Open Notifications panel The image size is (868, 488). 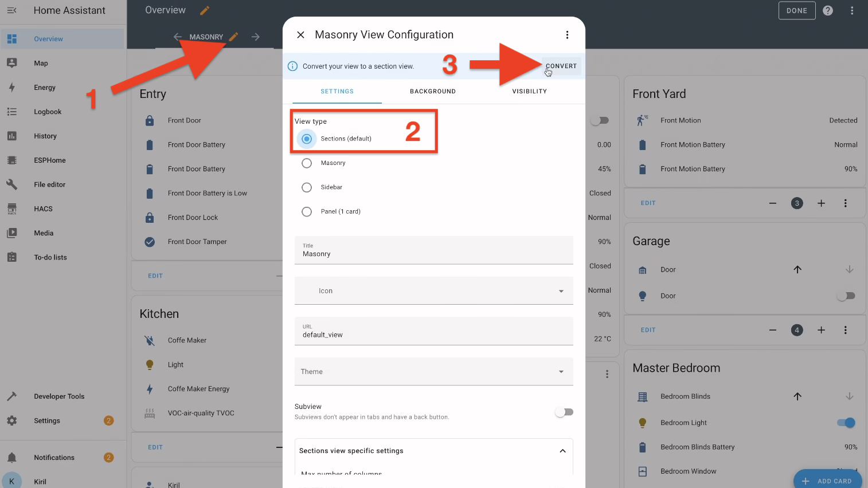[x=62, y=457]
